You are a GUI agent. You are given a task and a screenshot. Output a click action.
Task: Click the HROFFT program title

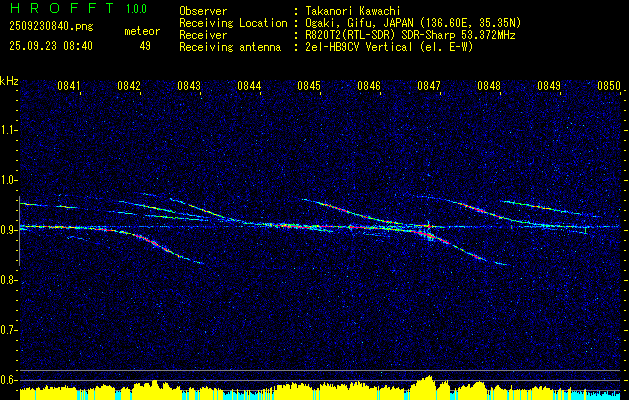(61, 8)
